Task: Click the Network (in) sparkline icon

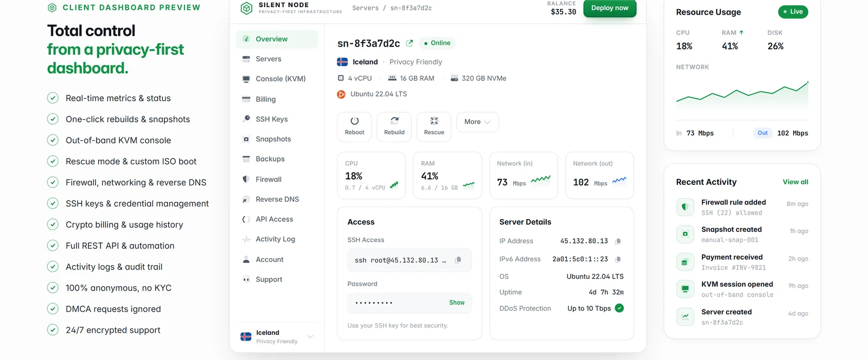Action: (540, 179)
